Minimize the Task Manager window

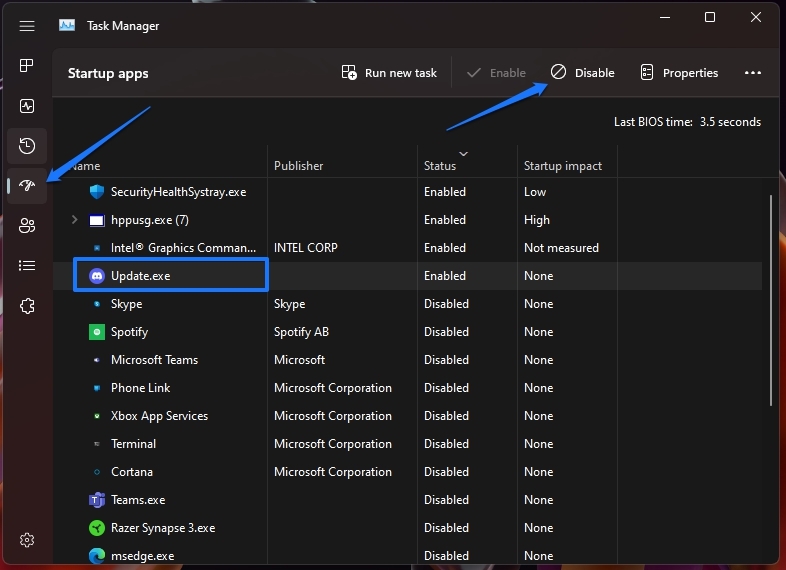coord(665,18)
